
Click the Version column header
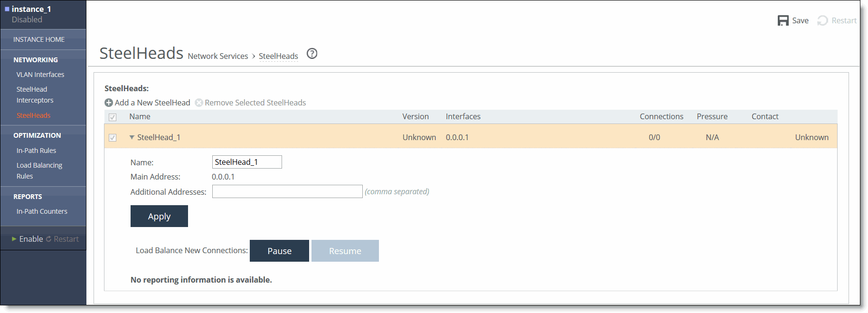(415, 116)
